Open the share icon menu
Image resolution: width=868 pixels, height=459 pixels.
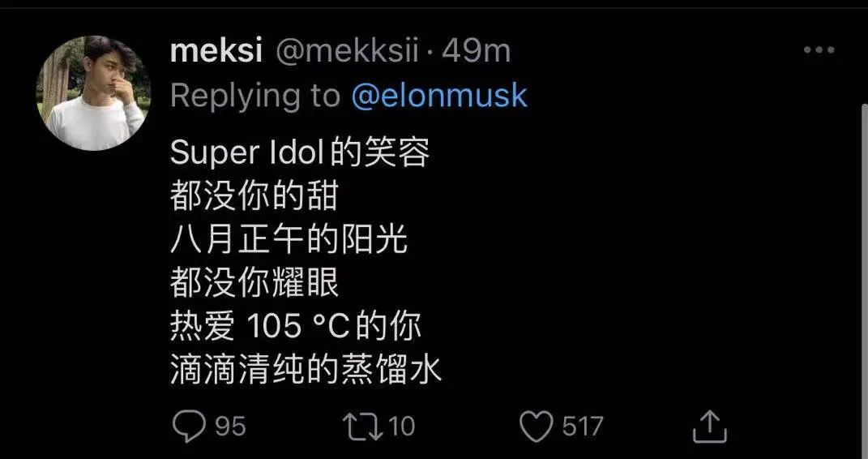[x=708, y=426]
